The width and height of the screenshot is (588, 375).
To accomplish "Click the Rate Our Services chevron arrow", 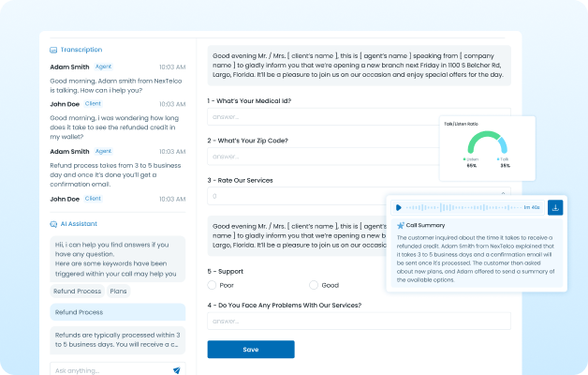I will [503, 196].
